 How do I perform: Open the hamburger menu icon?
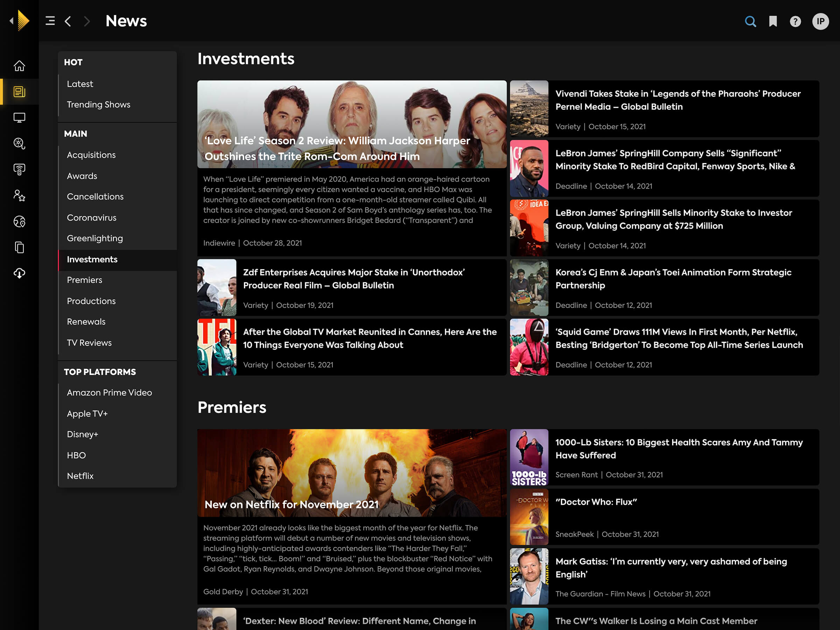click(x=50, y=21)
